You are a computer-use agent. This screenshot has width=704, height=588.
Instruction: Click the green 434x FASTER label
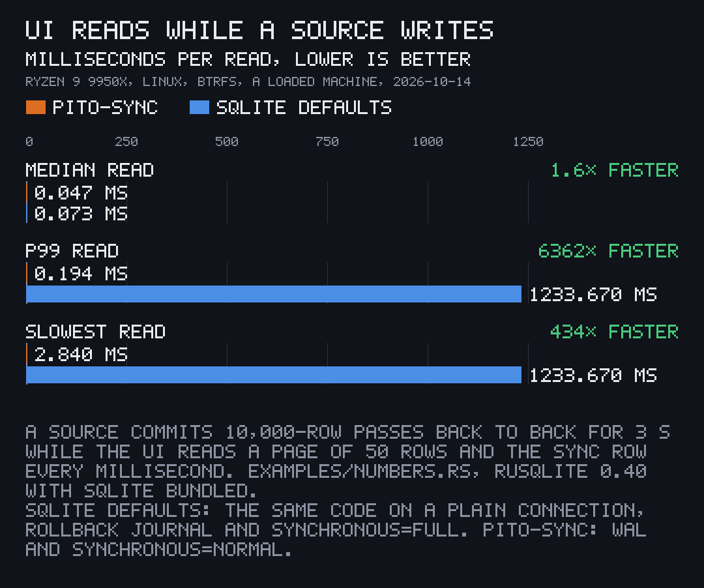pos(615,332)
